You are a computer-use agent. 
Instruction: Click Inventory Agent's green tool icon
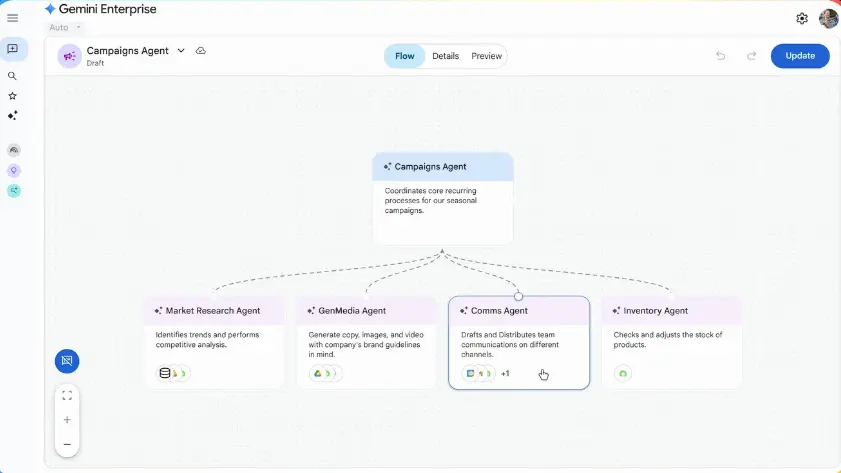click(623, 373)
